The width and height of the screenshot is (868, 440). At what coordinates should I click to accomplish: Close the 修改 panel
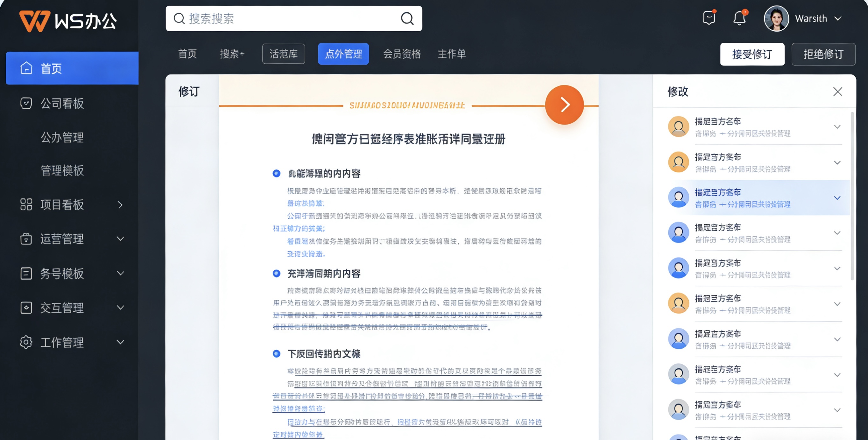838,91
